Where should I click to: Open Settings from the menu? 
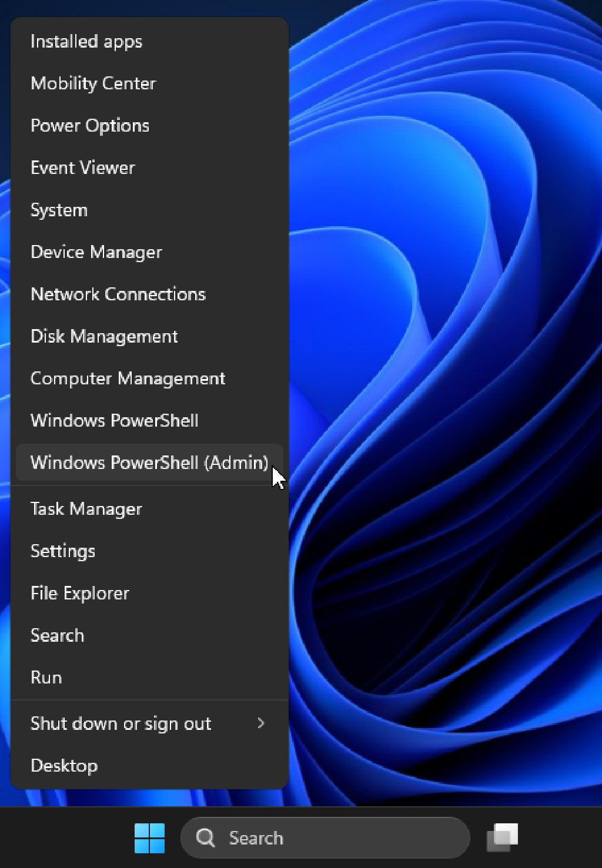click(x=63, y=551)
